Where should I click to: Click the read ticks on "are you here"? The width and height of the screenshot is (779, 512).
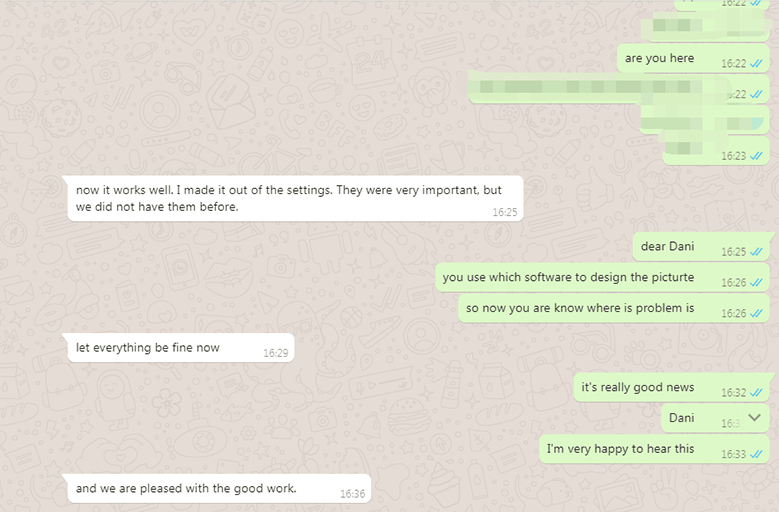(x=756, y=63)
